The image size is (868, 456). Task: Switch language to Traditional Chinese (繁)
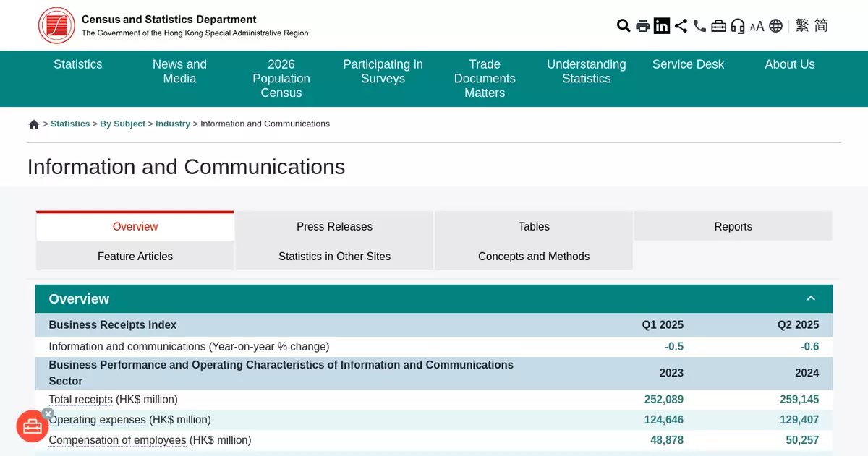point(801,26)
